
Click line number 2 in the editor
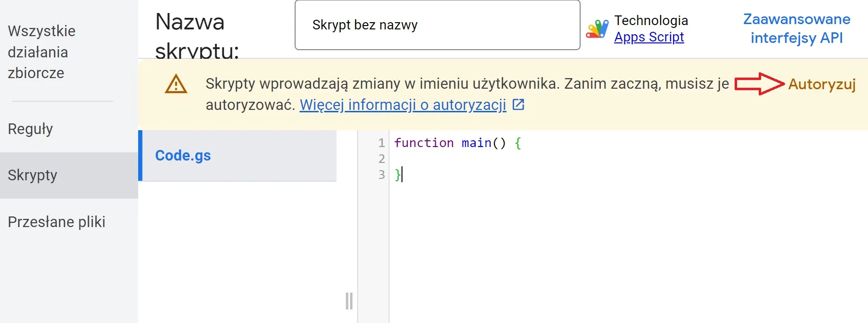coord(382,159)
